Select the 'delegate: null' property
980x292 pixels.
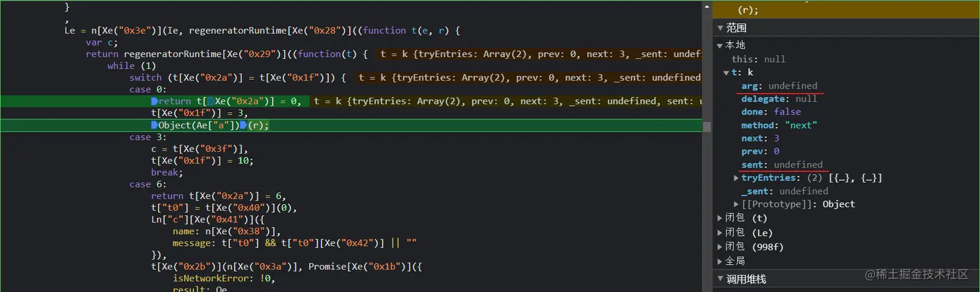779,99
